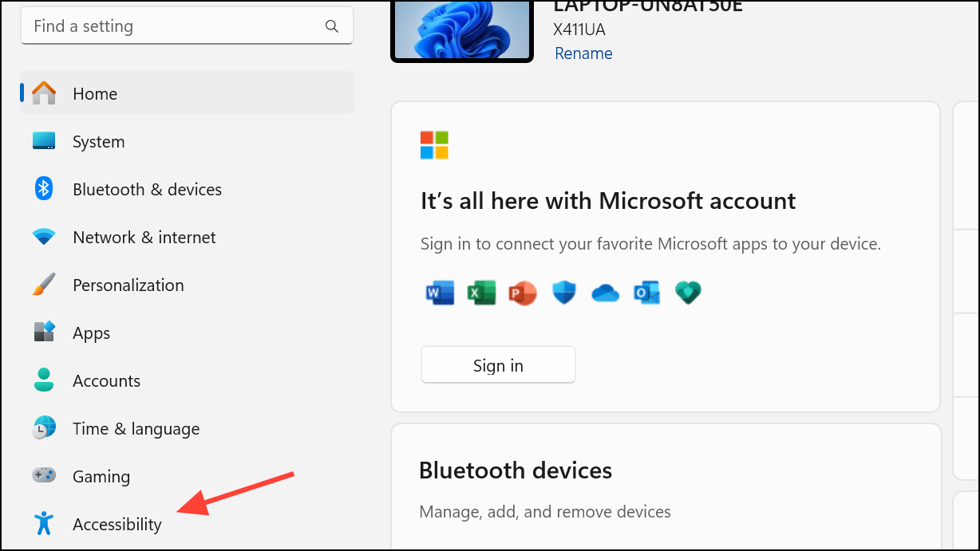Click the Network wifi icon
The height and width of the screenshot is (551, 980).
(44, 237)
